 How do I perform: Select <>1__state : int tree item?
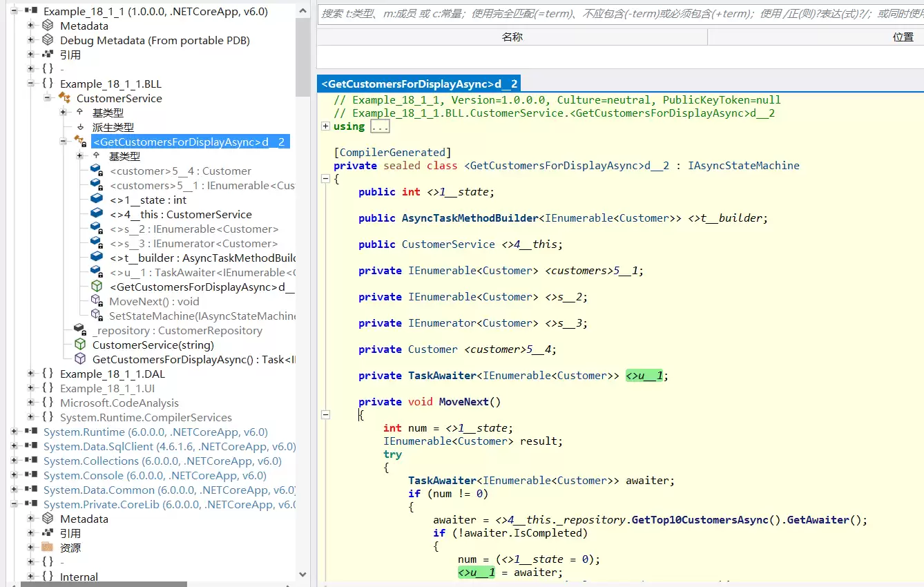148,200
